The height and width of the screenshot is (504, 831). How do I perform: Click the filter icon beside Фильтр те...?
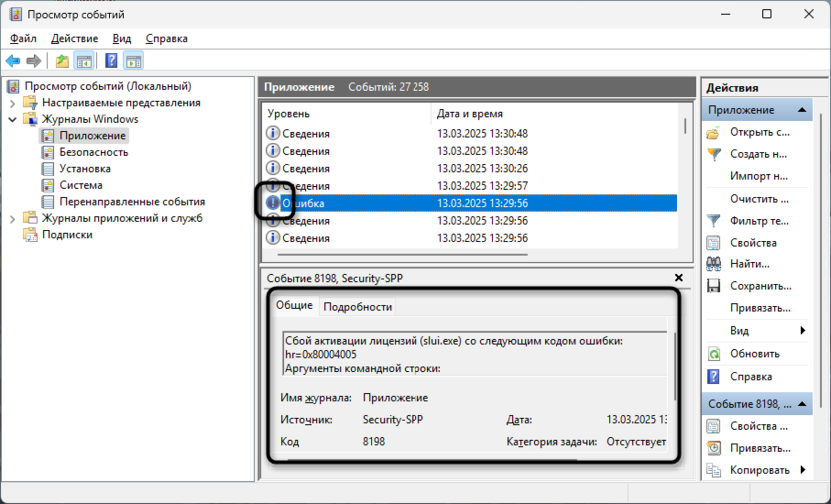714,221
